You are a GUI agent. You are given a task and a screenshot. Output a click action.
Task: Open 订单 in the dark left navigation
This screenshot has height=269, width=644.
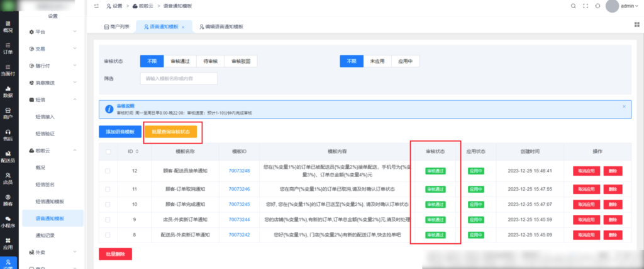click(x=8, y=48)
